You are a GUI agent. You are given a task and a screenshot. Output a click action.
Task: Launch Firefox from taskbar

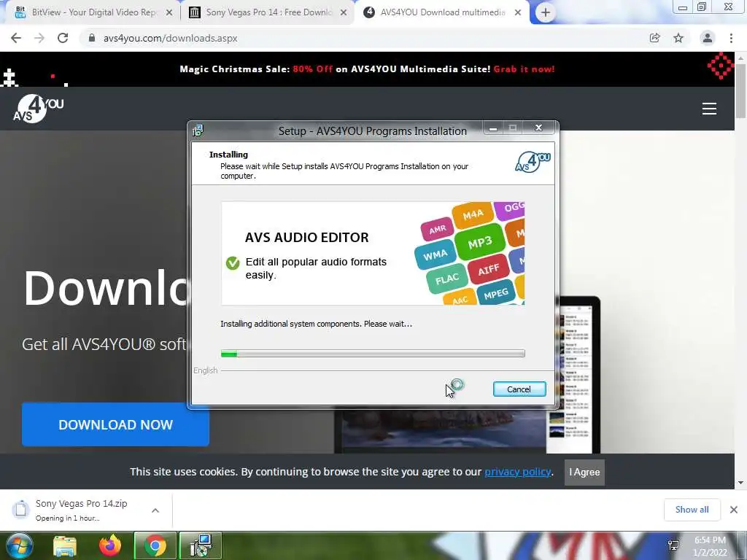click(x=110, y=545)
